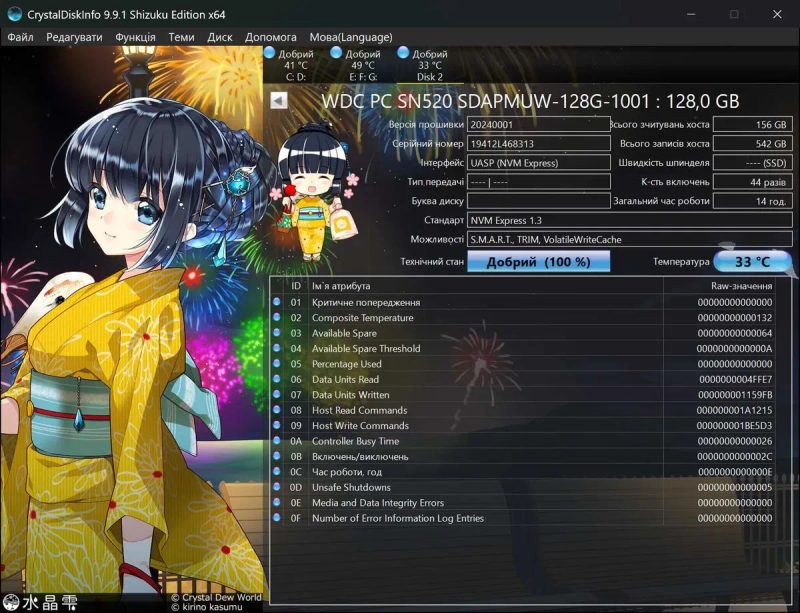Click the Добрий (100 %) health status button
The height and width of the screenshot is (613, 800).
point(538,262)
